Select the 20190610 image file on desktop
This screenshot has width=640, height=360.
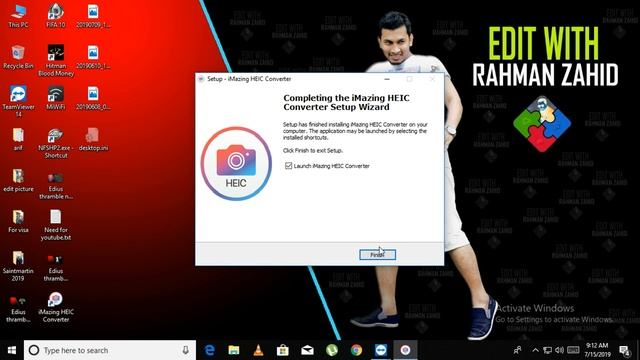pyautogui.click(x=93, y=57)
